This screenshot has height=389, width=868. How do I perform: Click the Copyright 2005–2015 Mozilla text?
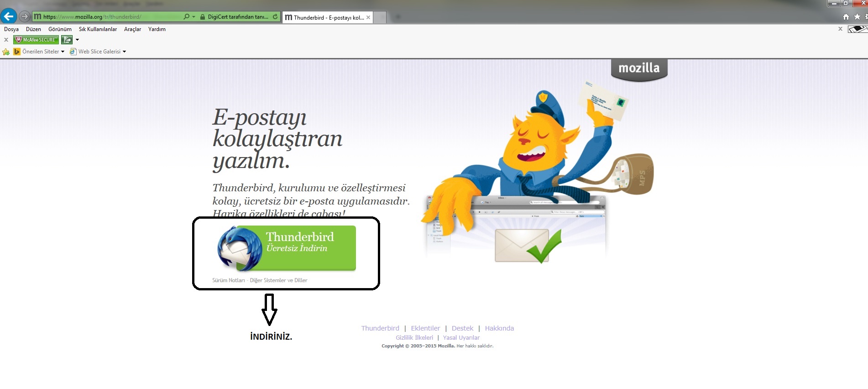tap(418, 346)
